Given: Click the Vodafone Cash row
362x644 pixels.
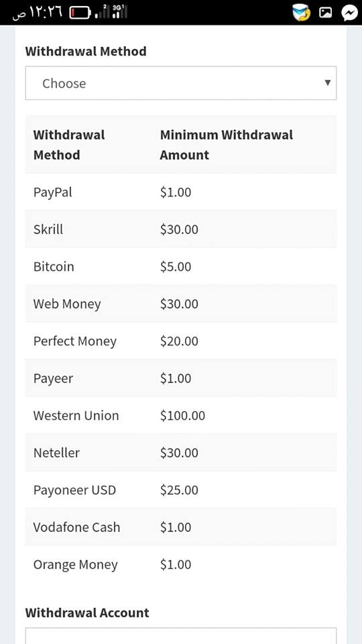Looking at the screenshot, I should (181, 527).
